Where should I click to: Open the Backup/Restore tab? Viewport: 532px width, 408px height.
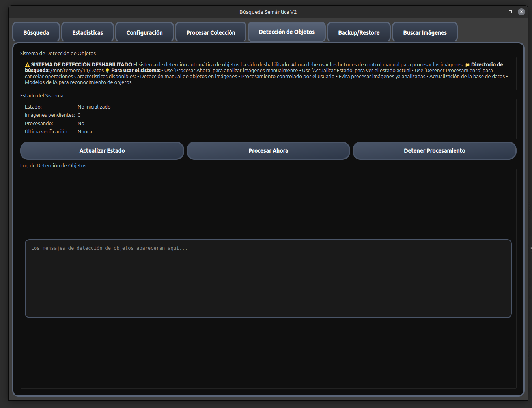tap(358, 32)
